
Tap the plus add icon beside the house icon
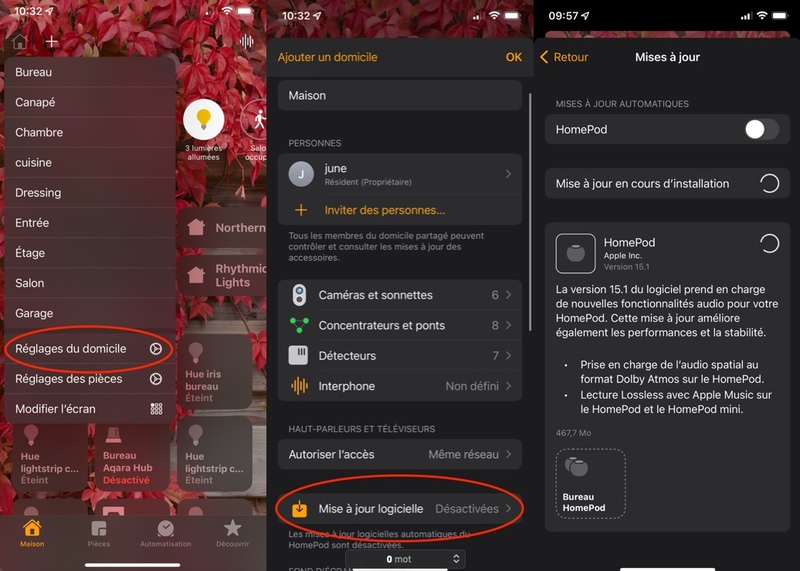tap(52, 41)
